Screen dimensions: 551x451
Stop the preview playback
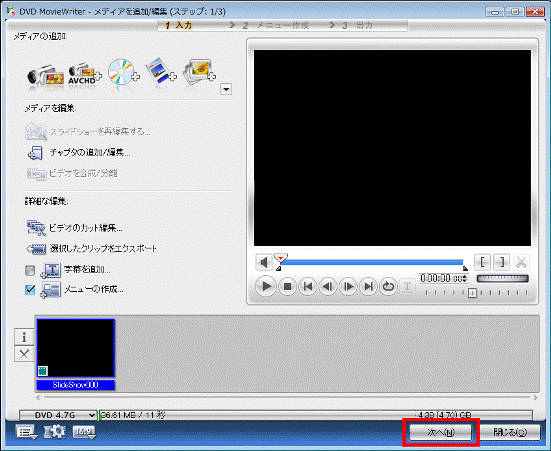pos(287,286)
